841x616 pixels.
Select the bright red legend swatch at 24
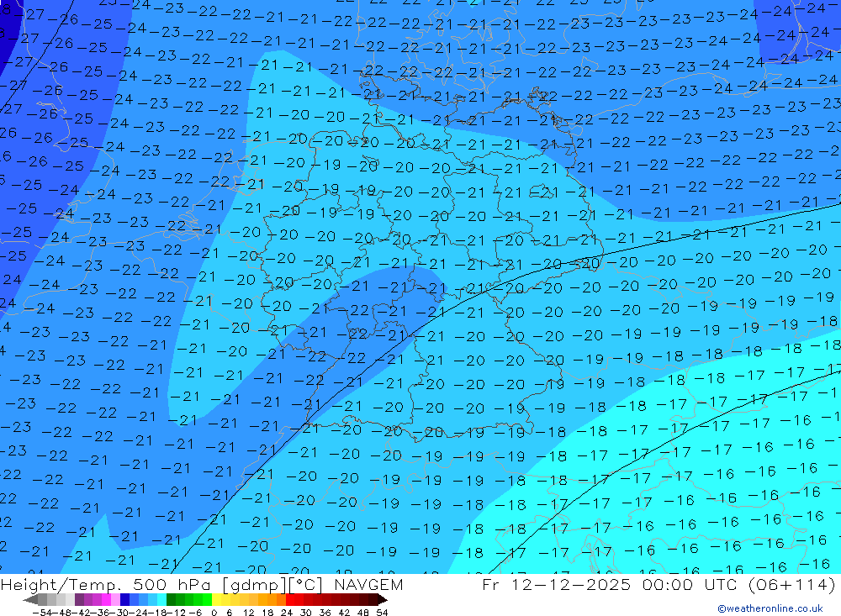[290, 600]
